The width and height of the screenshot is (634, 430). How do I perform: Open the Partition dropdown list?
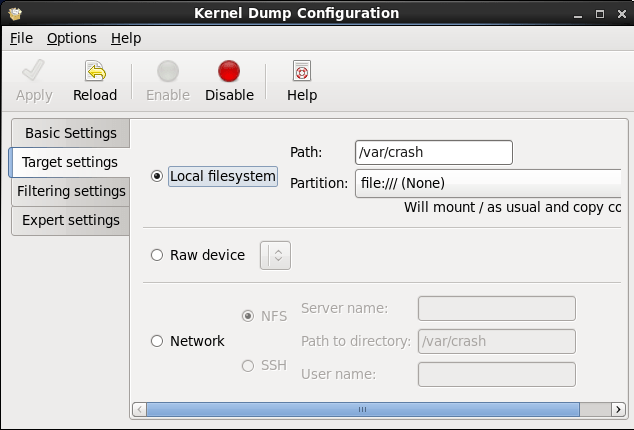(488, 183)
